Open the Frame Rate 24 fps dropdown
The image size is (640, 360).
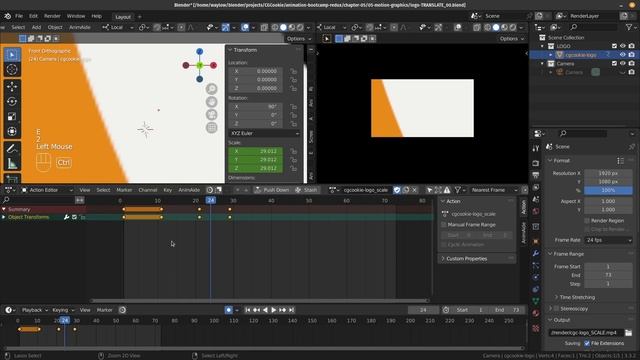pyautogui.click(x=608, y=240)
